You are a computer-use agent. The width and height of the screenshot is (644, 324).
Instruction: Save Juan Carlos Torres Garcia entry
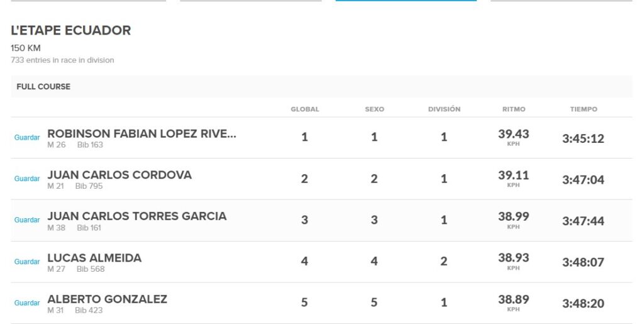[x=27, y=220]
